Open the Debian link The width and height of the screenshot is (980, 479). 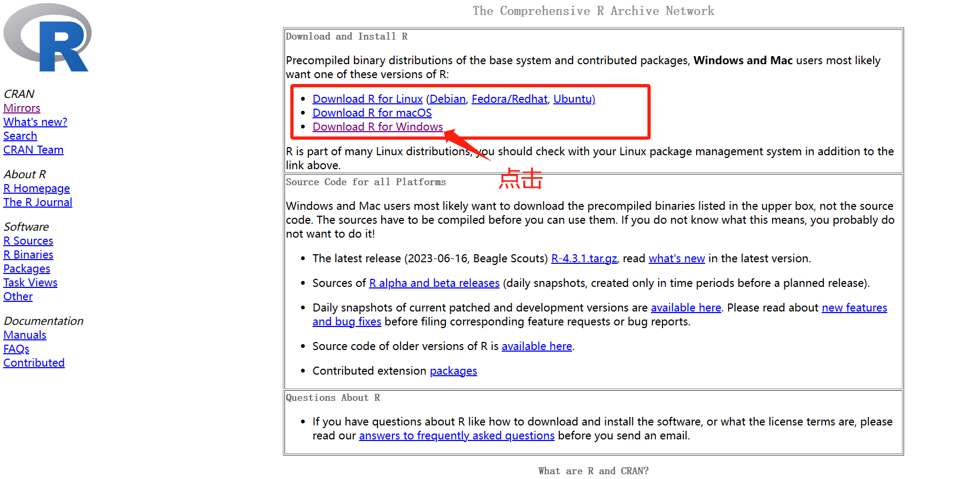(447, 99)
